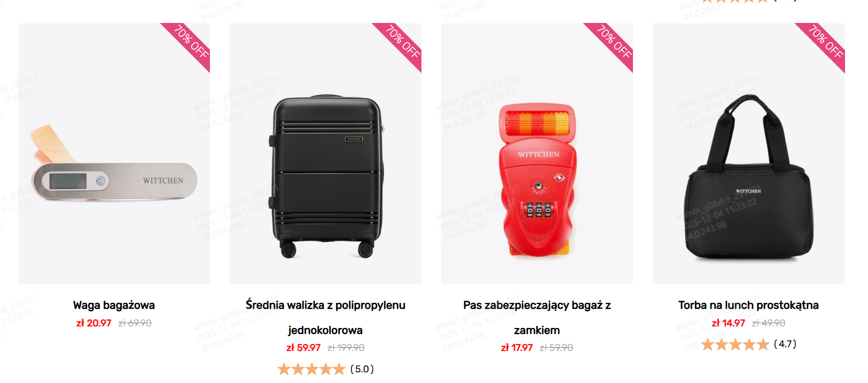Click the "Waga bagażowa" product title
The height and width of the screenshot is (383, 868).
coord(114,305)
